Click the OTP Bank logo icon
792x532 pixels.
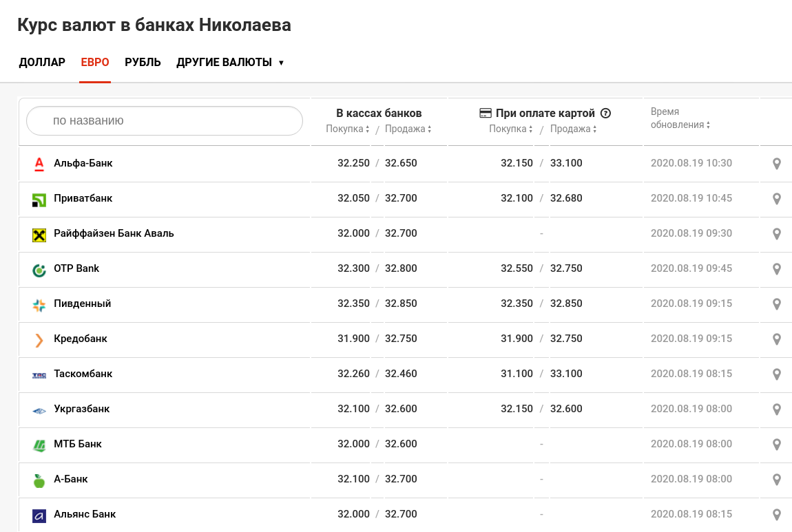(x=39, y=270)
